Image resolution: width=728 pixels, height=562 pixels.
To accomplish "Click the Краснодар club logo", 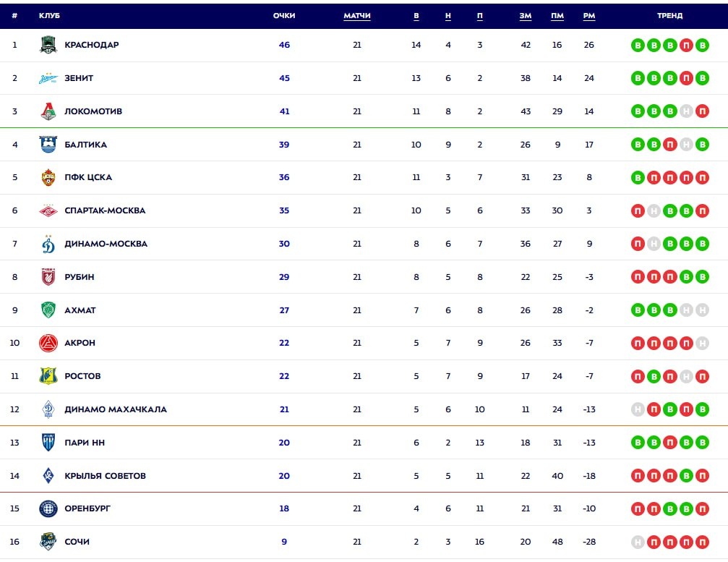I will [x=48, y=45].
